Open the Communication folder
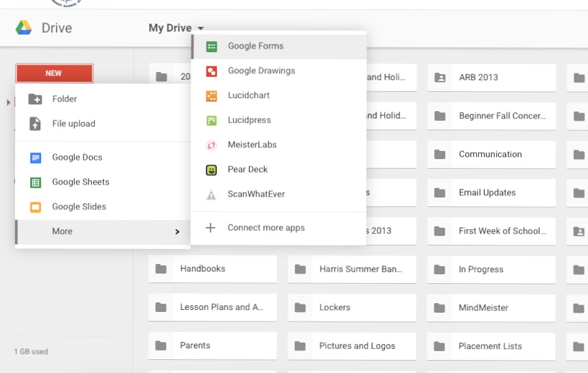Viewport: 588px width, 373px height. [491, 154]
